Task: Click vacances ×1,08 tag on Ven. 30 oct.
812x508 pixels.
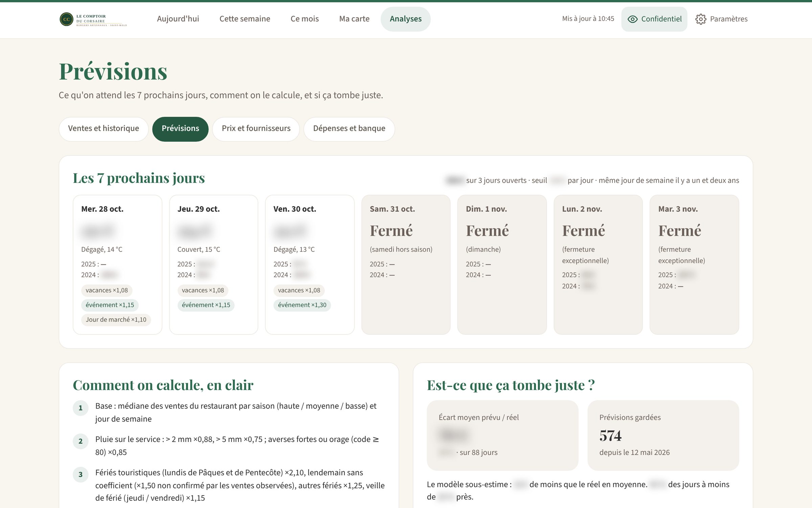Action: (299, 291)
